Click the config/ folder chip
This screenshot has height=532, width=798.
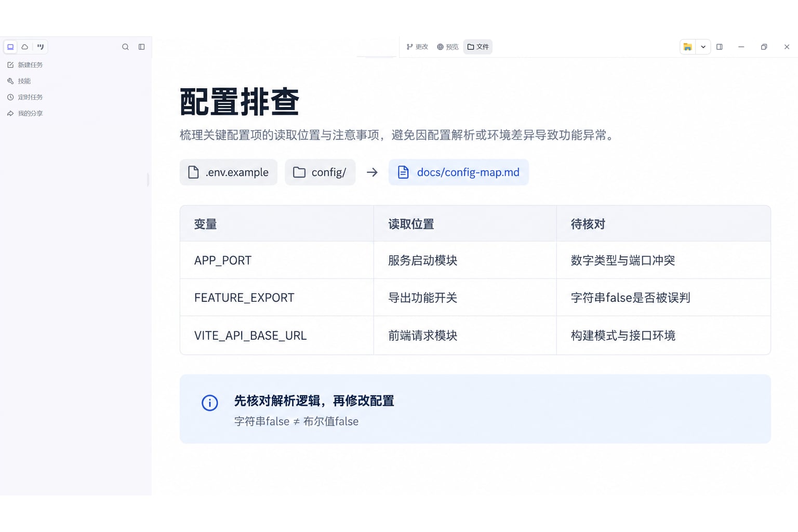(x=320, y=172)
